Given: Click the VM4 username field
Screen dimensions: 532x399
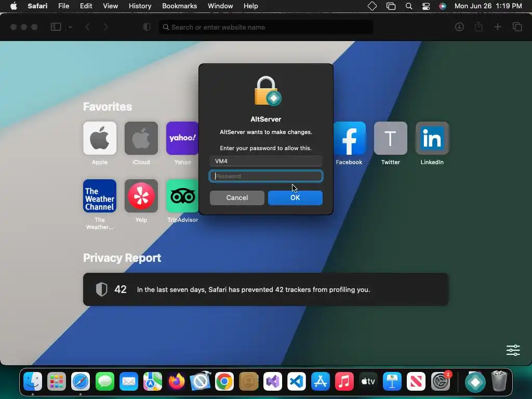Looking at the screenshot, I should click(x=266, y=161).
